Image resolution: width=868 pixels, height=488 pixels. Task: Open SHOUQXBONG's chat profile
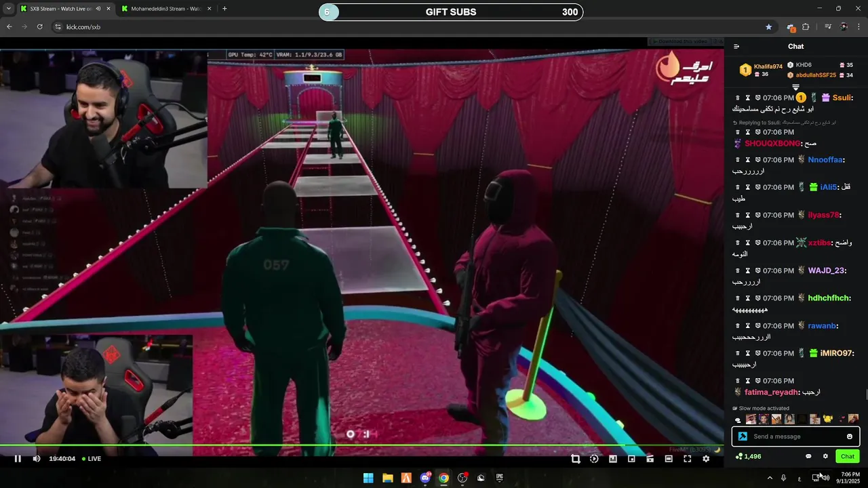click(773, 144)
